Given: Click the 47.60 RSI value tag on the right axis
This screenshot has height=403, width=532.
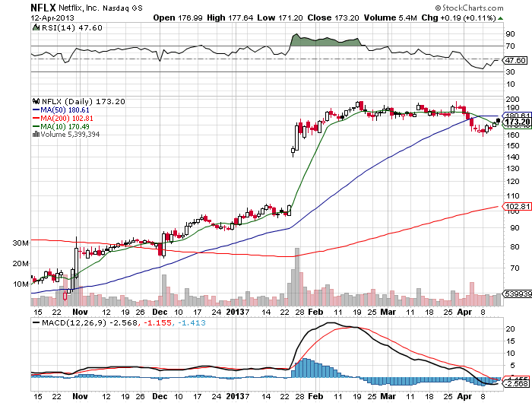Looking at the screenshot, I should pos(515,60).
